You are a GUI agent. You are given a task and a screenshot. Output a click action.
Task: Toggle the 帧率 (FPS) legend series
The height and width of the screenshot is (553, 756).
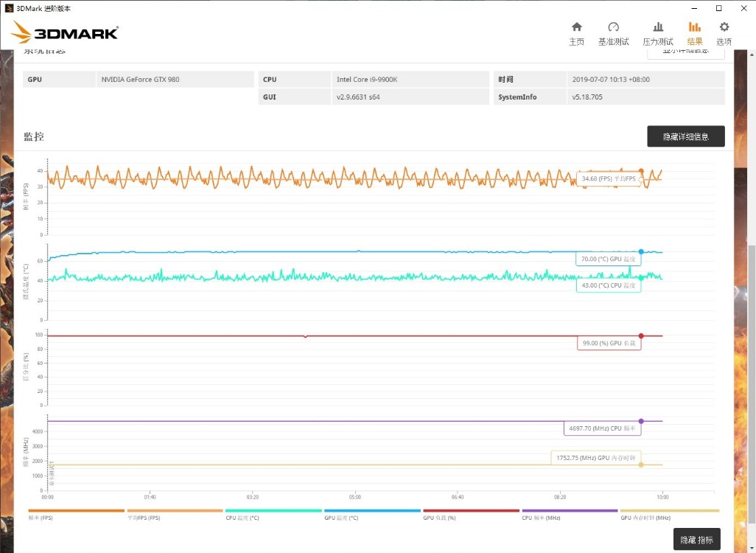click(76, 515)
